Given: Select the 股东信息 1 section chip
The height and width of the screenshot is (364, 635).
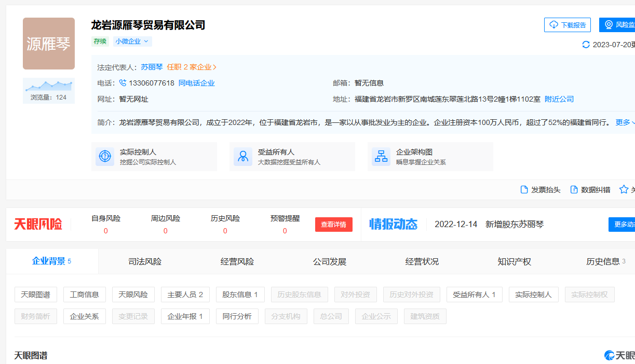Looking at the screenshot, I should tap(240, 295).
